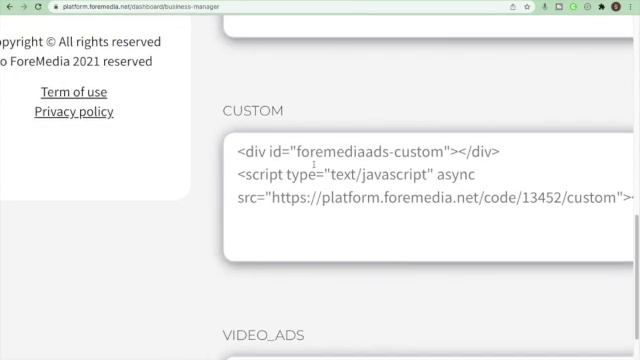The height and width of the screenshot is (360, 640).
Task: Bookmark this page with the star icon
Action: (x=527, y=7)
